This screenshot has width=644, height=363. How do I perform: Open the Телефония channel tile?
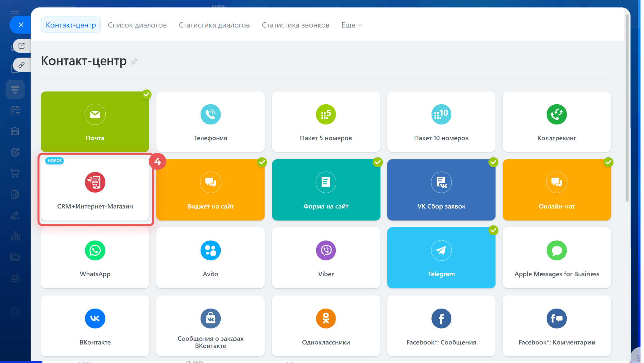click(210, 122)
